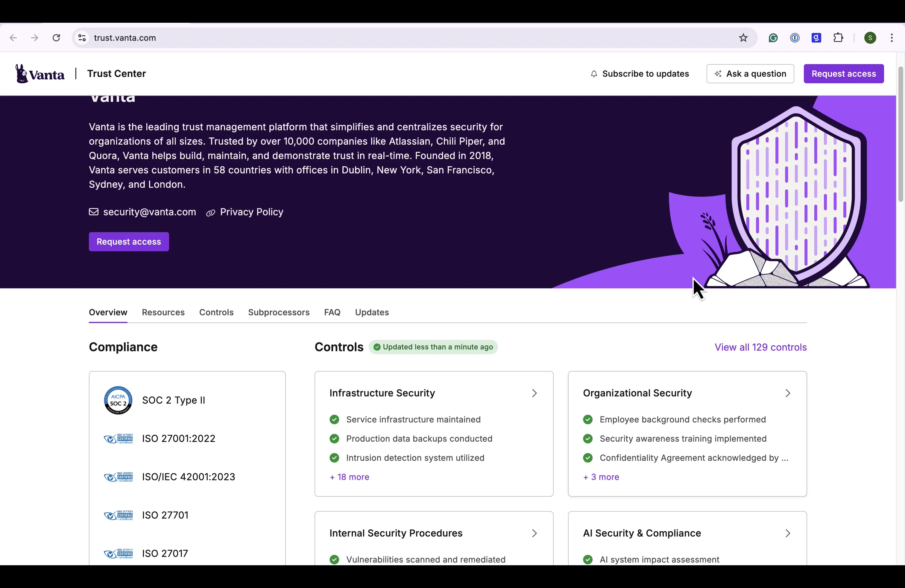This screenshot has height=588, width=905.
Task: Click the SOC 2 Type II badge icon
Action: coord(118,400)
